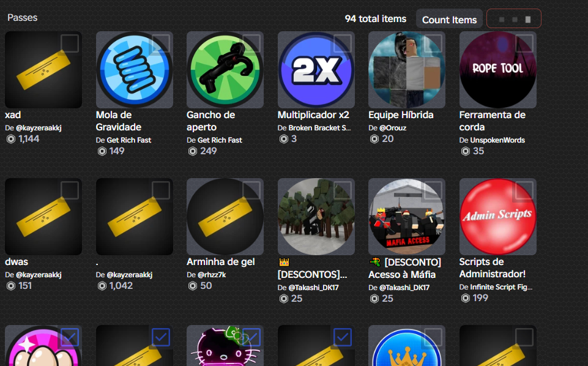The image size is (588, 366).
Task: Click the 1,042 Robux price
Action: pos(121,286)
